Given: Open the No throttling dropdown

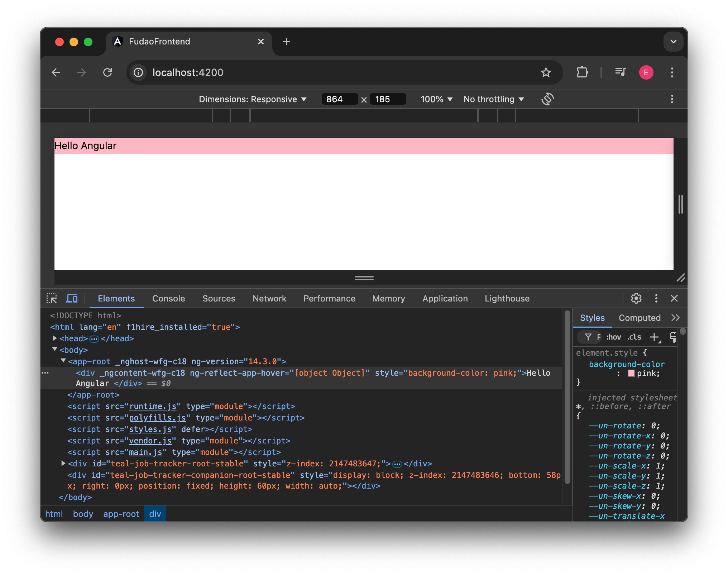Looking at the screenshot, I should click(493, 99).
